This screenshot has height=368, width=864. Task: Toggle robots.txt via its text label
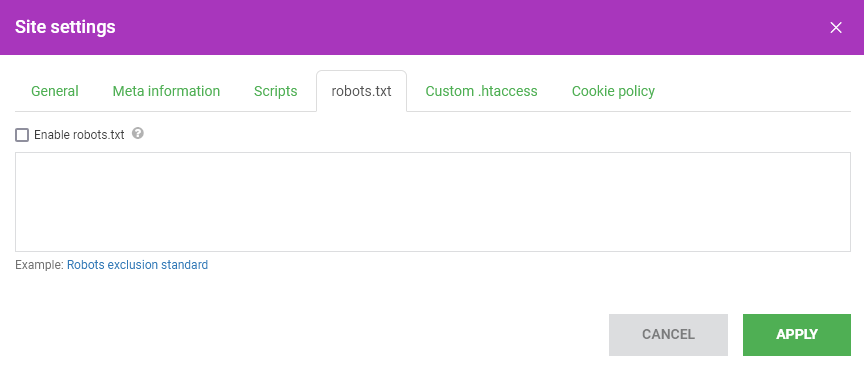point(79,135)
